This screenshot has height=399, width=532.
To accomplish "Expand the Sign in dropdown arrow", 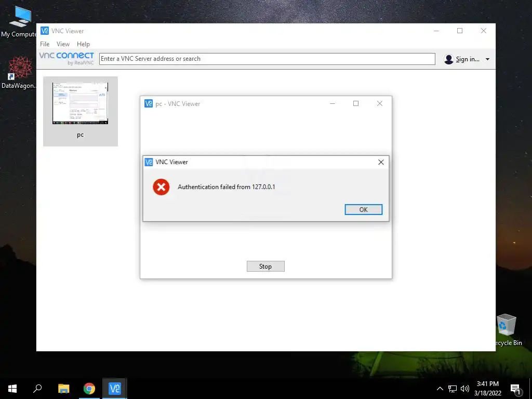I will coord(487,59).
